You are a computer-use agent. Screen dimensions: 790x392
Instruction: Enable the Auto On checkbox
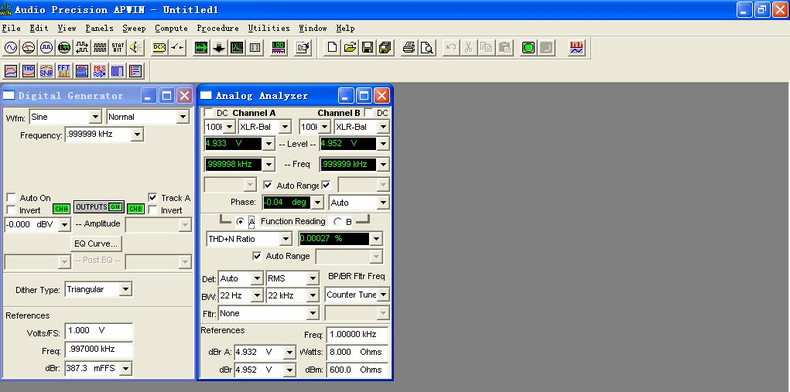11,198
